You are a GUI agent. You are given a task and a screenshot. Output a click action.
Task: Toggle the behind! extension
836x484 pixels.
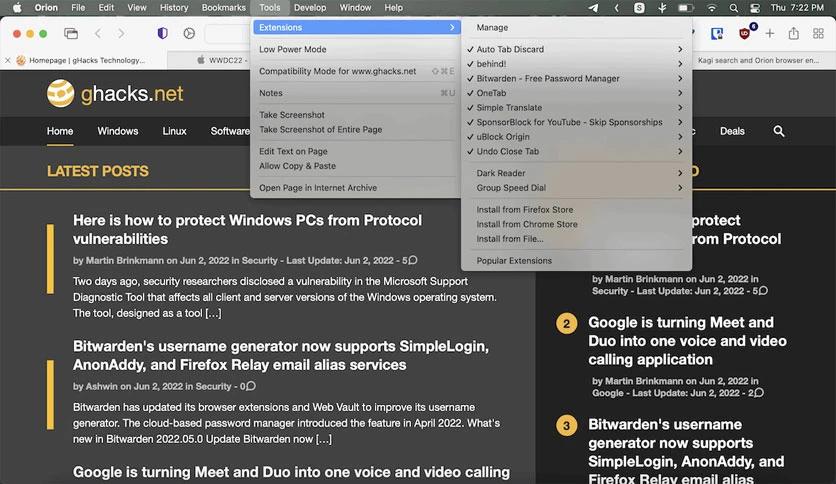tap(575, 63)
